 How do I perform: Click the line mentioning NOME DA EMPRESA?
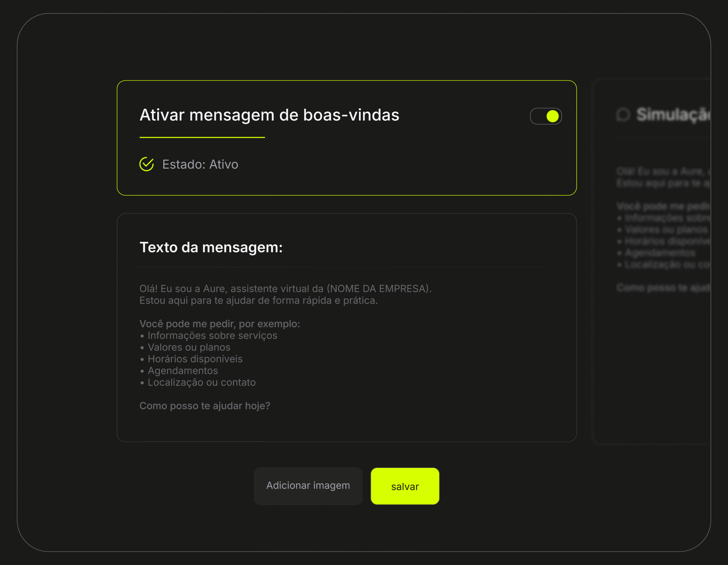[x=285, y=288]
